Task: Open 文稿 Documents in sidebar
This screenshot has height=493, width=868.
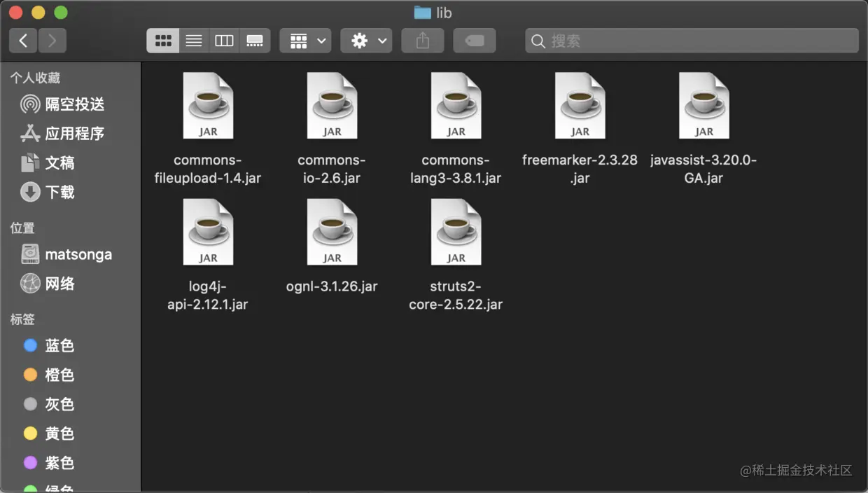Action: 70,163
